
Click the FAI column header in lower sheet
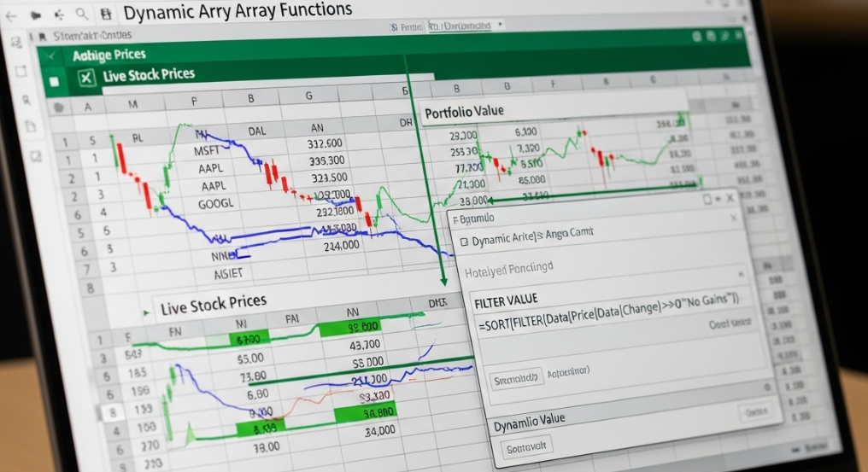pyautogui.click(x=291, y=318)
